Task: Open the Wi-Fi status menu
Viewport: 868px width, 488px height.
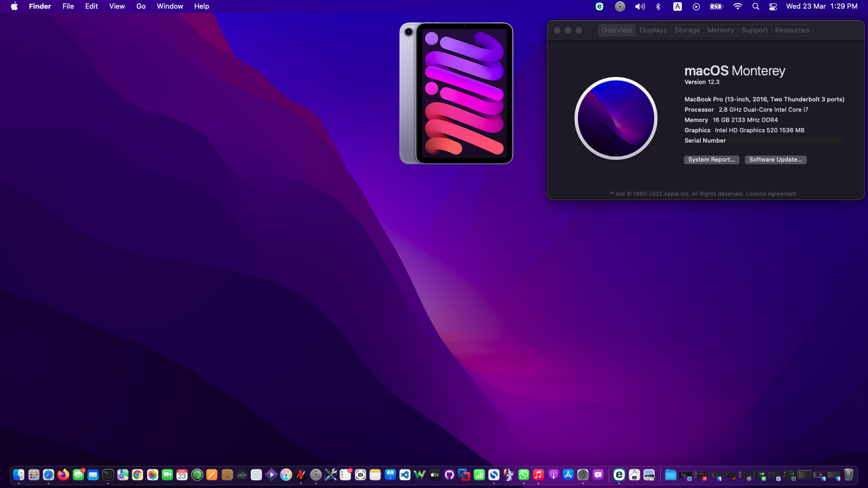Action: pyautogui.click(x=737, y=7)
